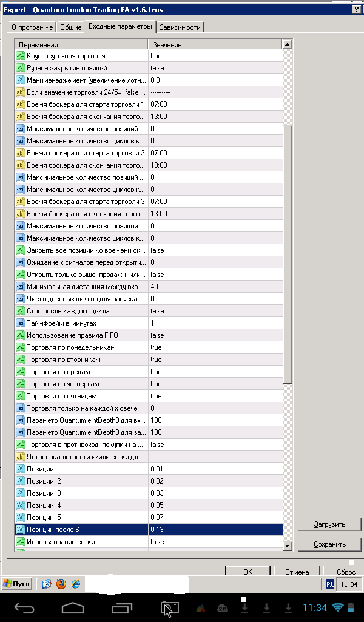Screen dimensions: 364x622
Task: Click the string icon for Время брокера для старта торговли 3
Action: (21, 202)
